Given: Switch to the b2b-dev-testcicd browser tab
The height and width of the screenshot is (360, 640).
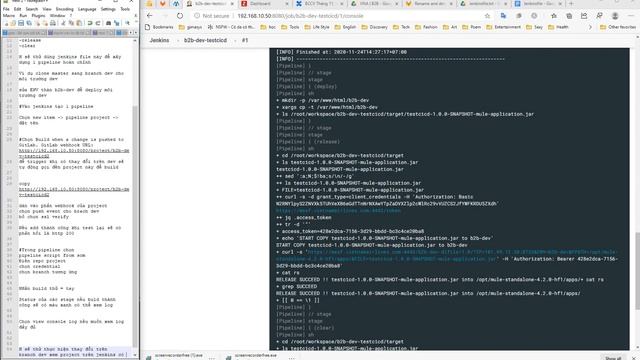Looking at the screenshot, I should click(x=209, y=4).
